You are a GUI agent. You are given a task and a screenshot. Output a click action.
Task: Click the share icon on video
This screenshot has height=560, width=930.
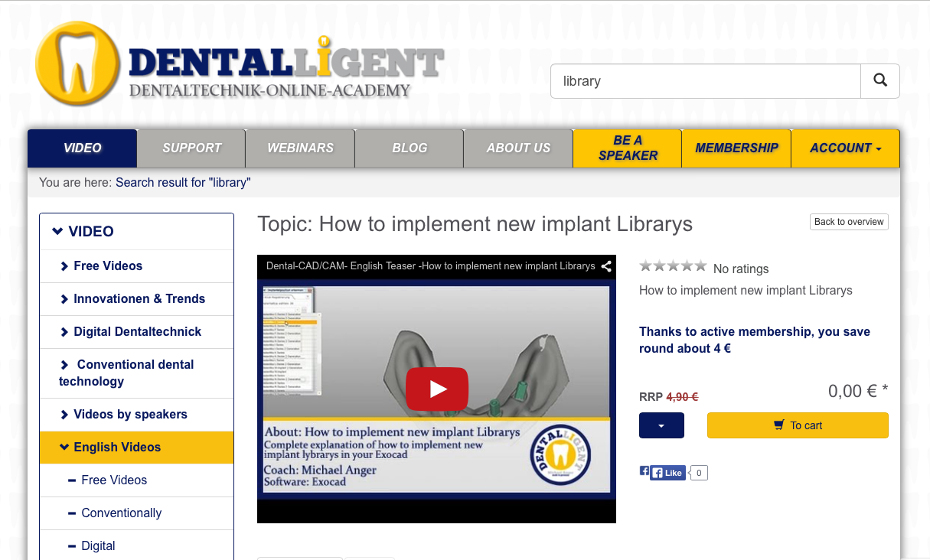click(x=605, y=266)
